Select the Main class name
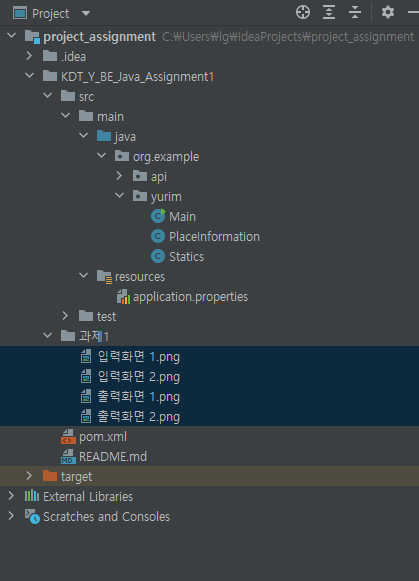Screen dimensions: 419x581 click(x=182, y=216)
